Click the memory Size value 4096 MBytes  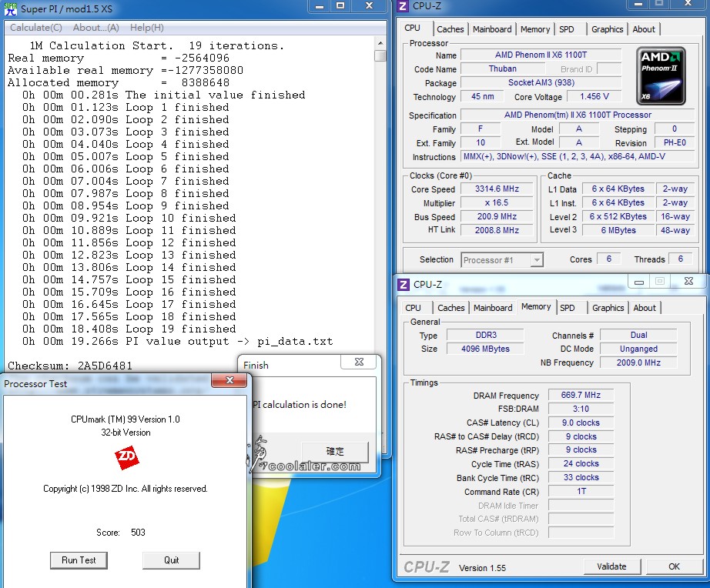tap(485, 349)
